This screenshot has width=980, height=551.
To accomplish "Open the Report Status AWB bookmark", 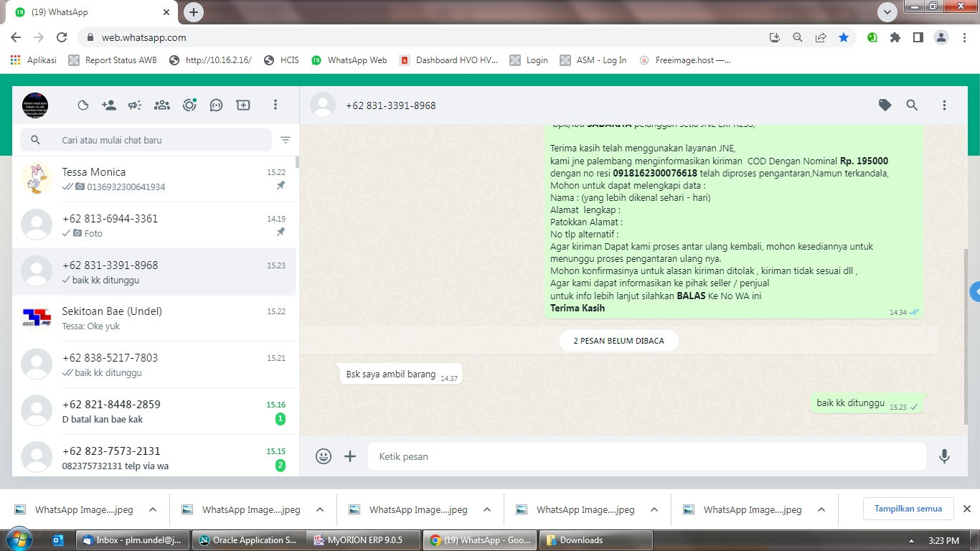I will point(112,60).
